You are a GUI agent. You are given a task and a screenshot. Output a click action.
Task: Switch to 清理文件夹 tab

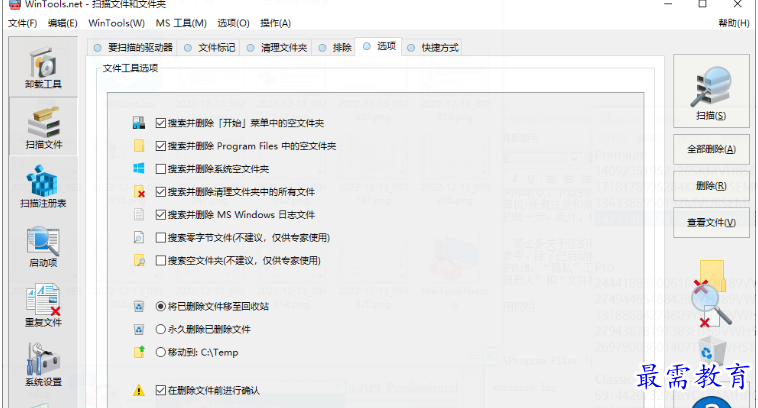[x=276, y=47]
